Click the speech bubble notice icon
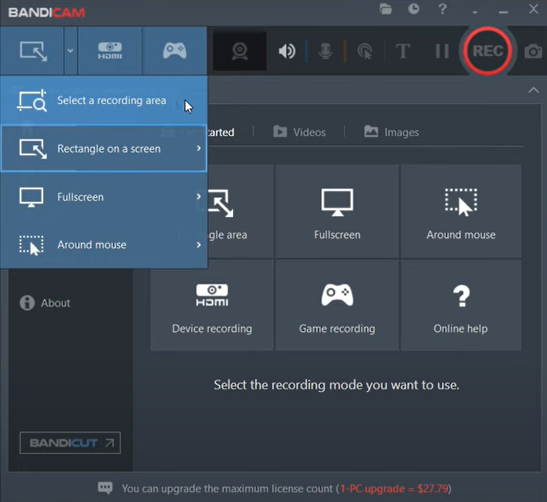Screen dimensions: 547x502 pyautogui.click(x=105, y=488)
